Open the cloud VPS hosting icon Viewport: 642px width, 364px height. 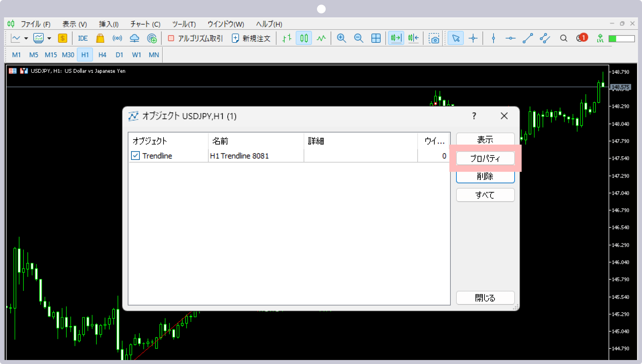134,38
